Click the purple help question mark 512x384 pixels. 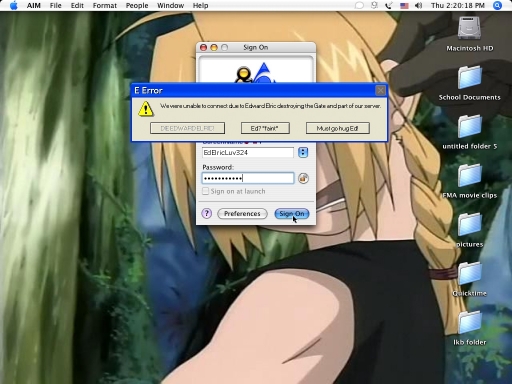point(207,213)
